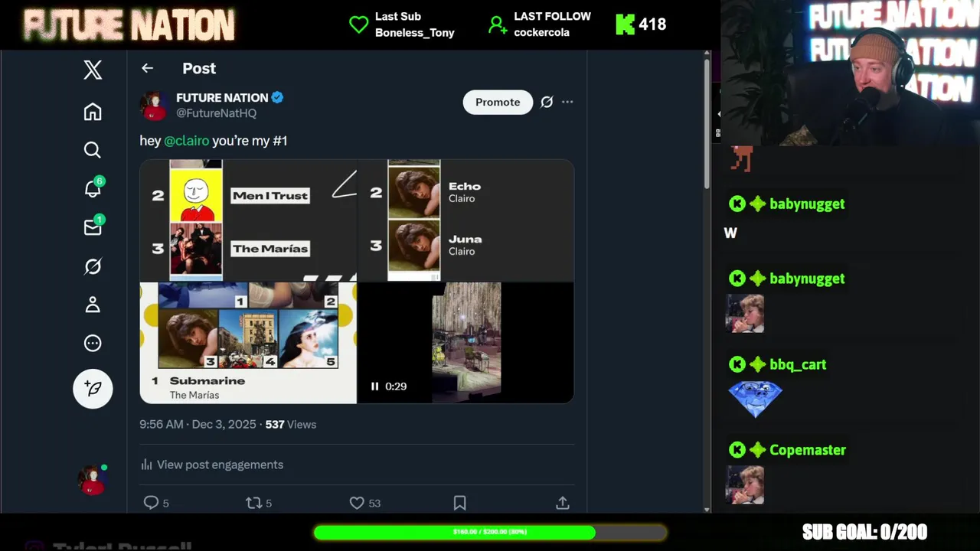Click the green donation goal progress bar
Image resolution: width=980 pixels, height=551 pixels.
point(490,532)
